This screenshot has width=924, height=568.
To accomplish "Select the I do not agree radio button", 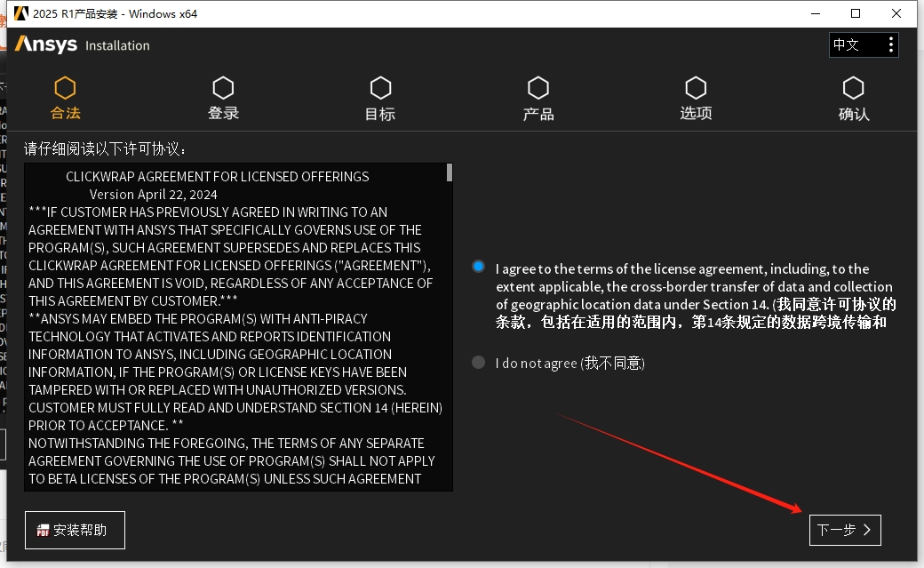I will (478, 362).
